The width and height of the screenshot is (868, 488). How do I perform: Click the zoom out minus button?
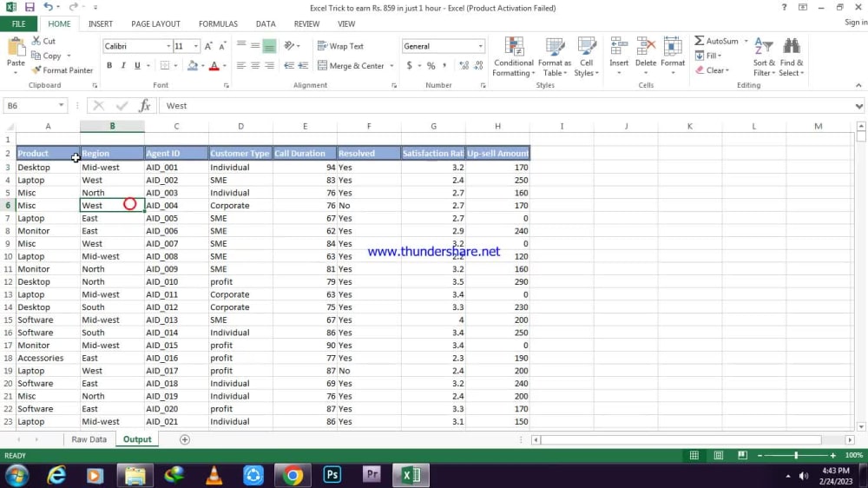[x=759, y=455]
